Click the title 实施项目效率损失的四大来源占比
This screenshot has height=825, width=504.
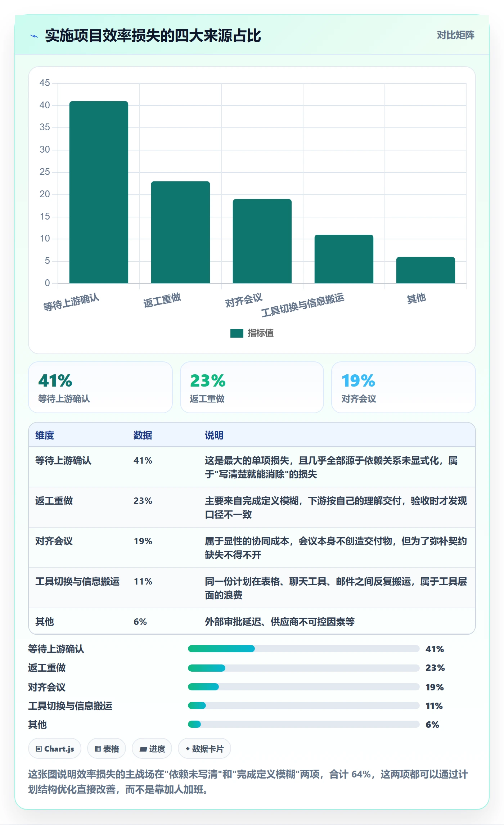153,36
